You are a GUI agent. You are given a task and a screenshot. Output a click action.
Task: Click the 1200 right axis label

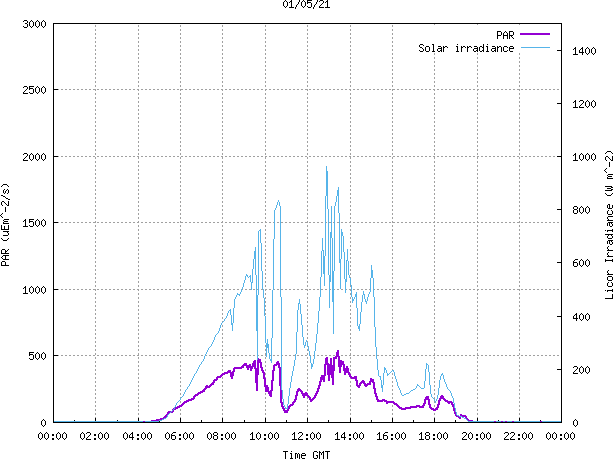click(x=584, y=104)
